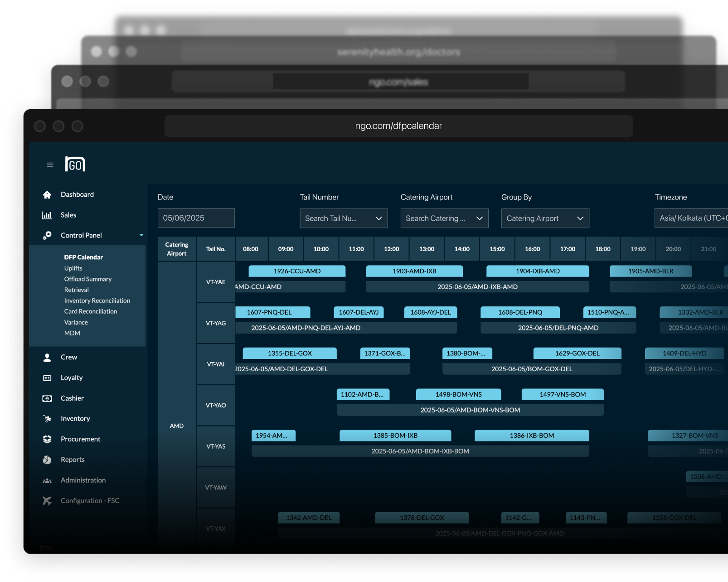Open the Tail Number search dropdown
Screen dimensions: 728x582
(x=344, y=218)
